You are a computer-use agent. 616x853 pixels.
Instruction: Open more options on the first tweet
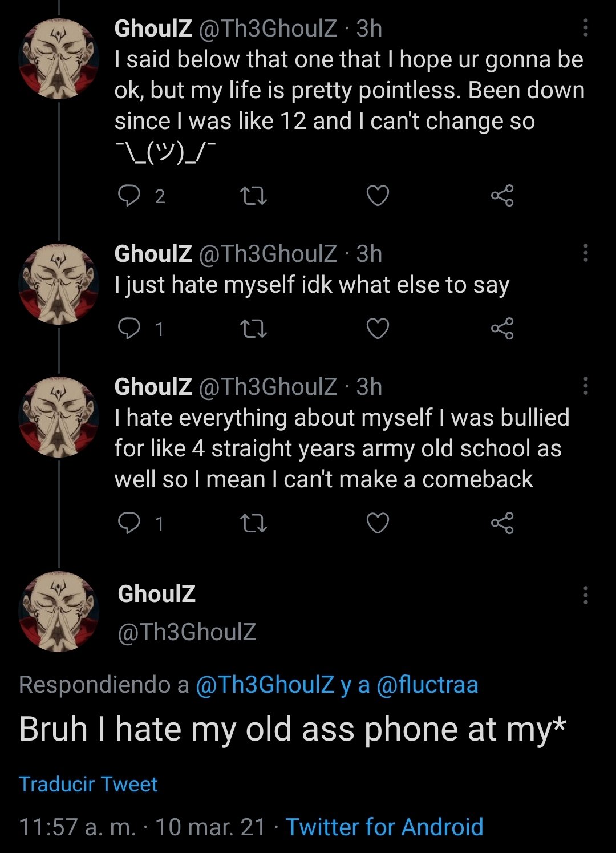pyautogui.click(x=585, y=27)
